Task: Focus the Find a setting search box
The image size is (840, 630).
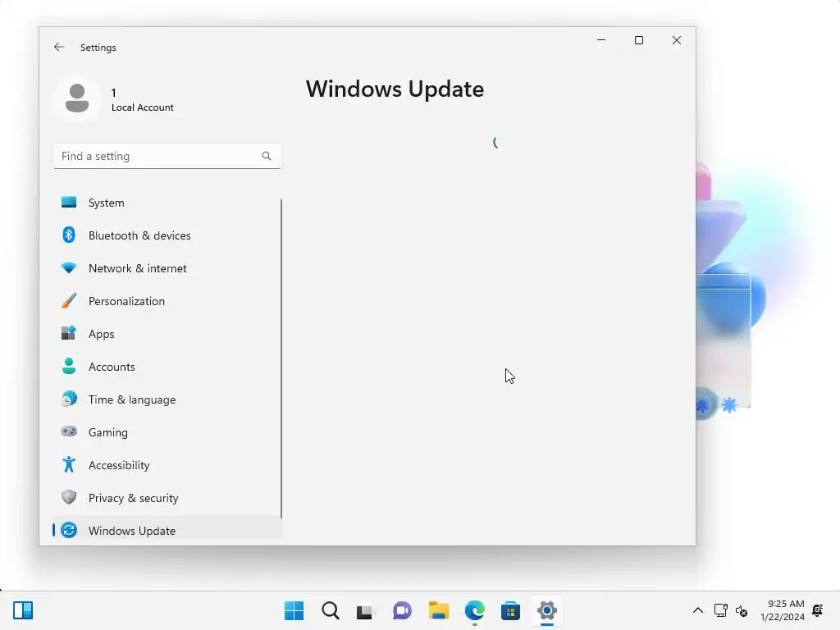Action: click(167, 156)
